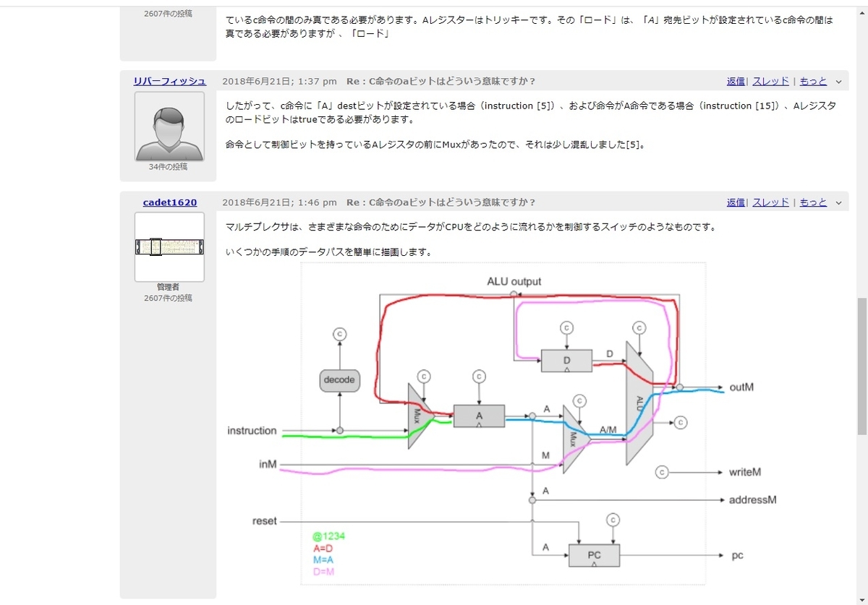Click the writeM output label
Viewport: 868px width, 605px height.
click(x=745, y=472)
